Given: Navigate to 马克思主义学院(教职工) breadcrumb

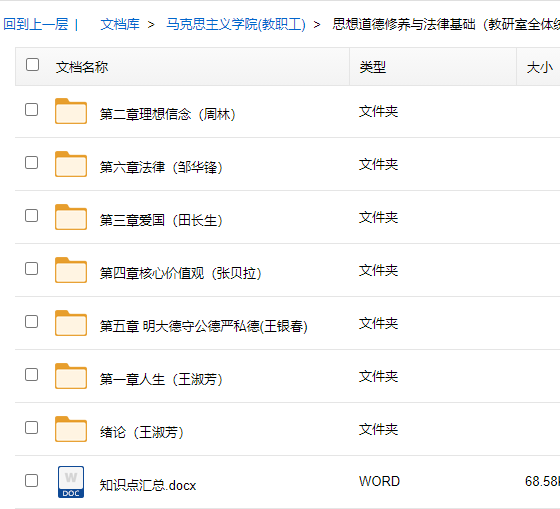Looking at the screenshot, I should pos(236,24).
